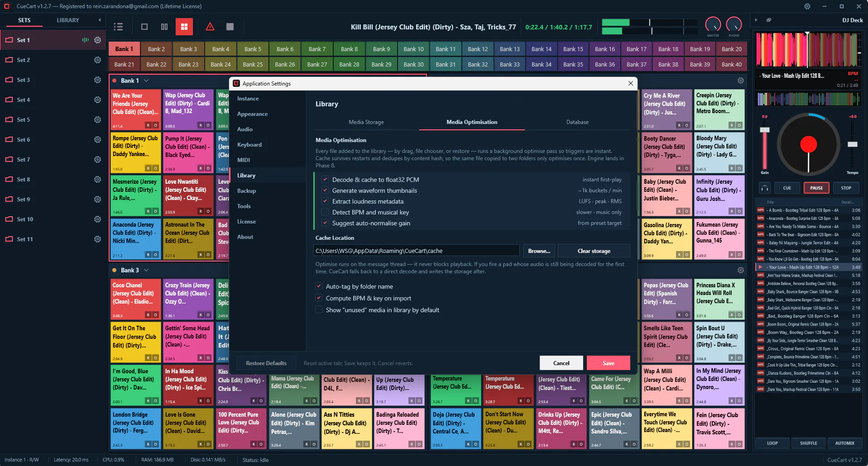Toggle SHUFFLE on the DJ Deck
This screenshot has width=868, height=466.
[x=809, y=443]
